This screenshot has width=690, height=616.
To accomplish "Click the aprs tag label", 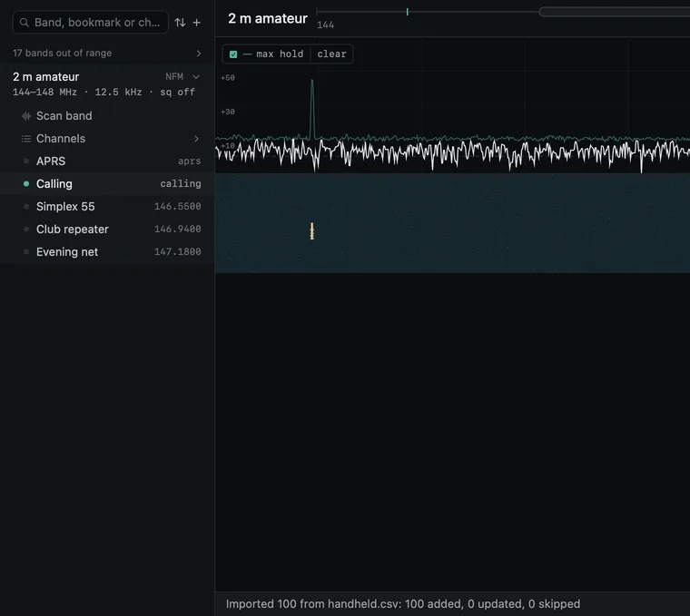I will tap(190, 161).
